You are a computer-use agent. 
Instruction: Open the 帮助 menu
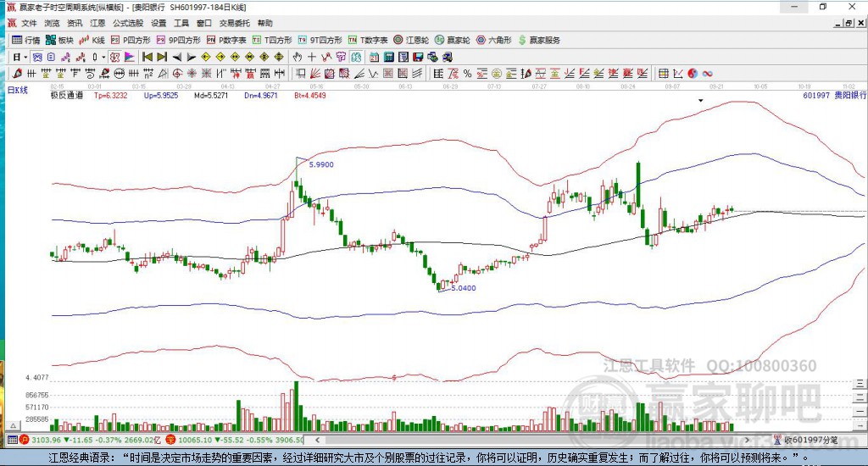(264, 23)
